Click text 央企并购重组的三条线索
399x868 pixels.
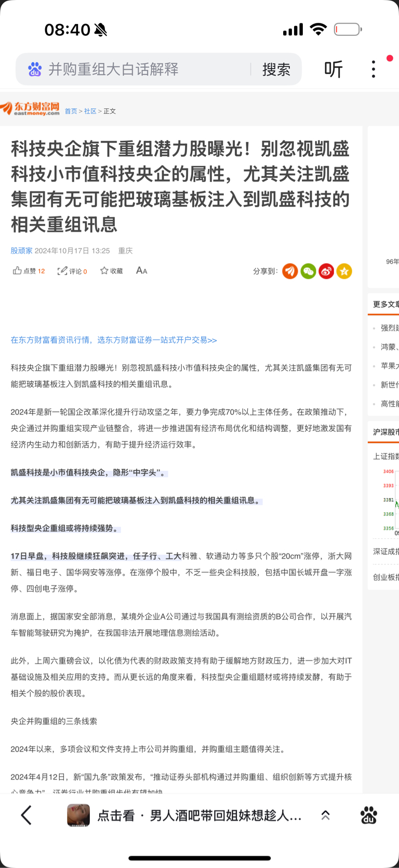(x=54, y=721)
